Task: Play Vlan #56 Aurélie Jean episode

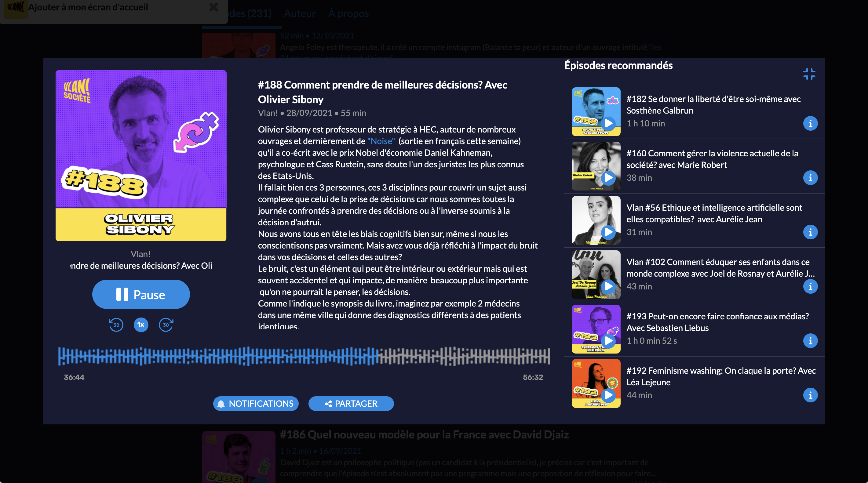Action: [608, 232]
